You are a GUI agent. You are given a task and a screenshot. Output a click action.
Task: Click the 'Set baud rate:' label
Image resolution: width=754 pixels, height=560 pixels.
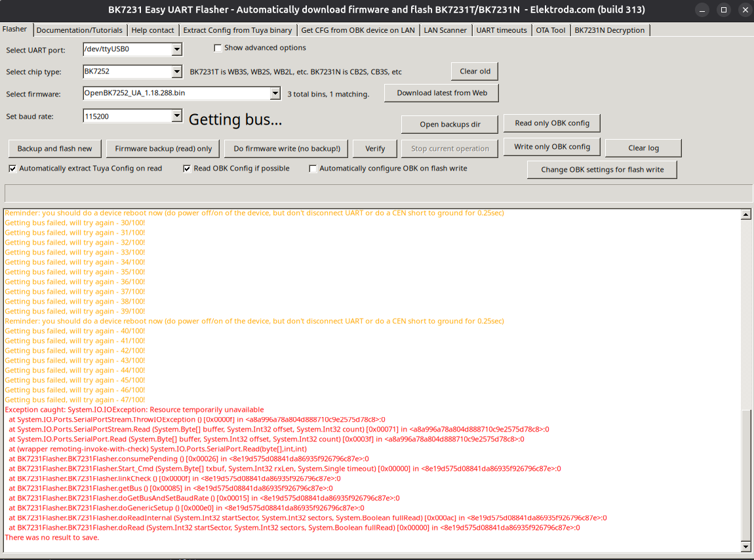coord(30,117)
